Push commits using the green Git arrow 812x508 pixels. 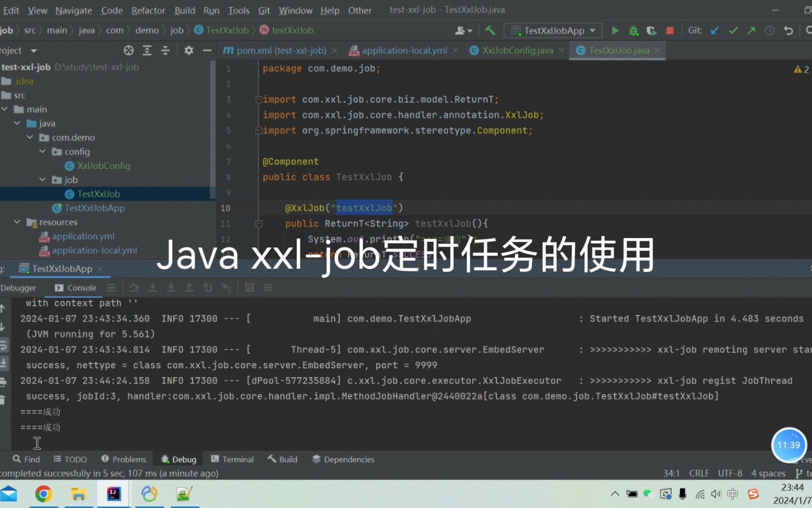tap(751, 30)
